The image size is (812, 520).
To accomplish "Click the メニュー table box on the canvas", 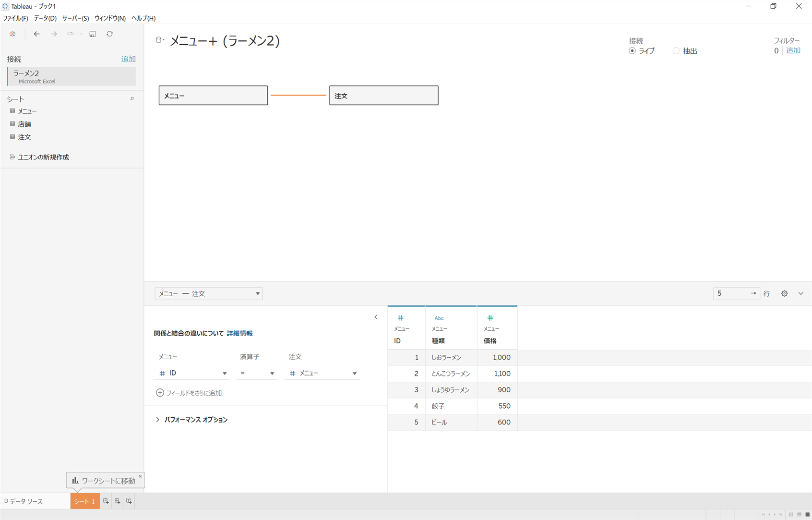I will coord(213,95).
